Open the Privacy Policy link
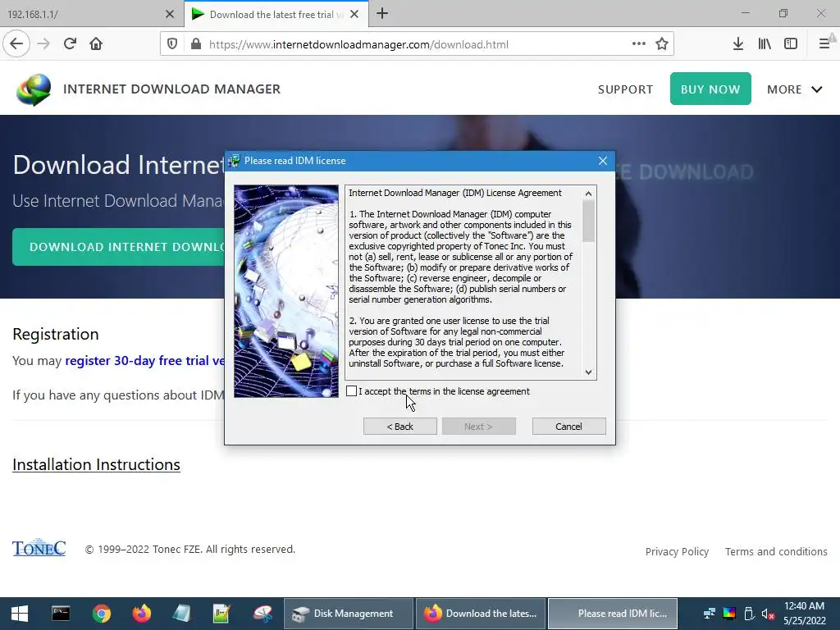This screenshot has height=630, width=840. [677, 552]
